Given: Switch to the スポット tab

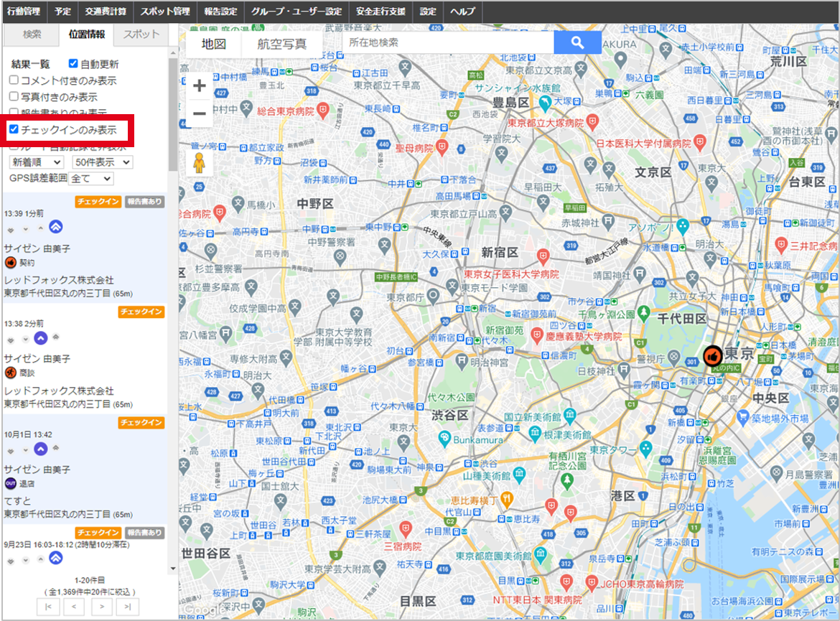Looking at the screenshot, I should point(141,34).
